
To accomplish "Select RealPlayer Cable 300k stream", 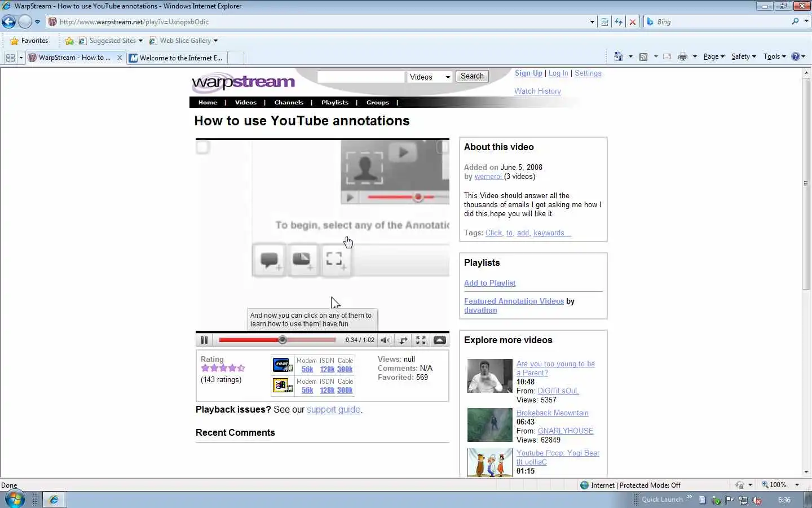I will (345, 369).
